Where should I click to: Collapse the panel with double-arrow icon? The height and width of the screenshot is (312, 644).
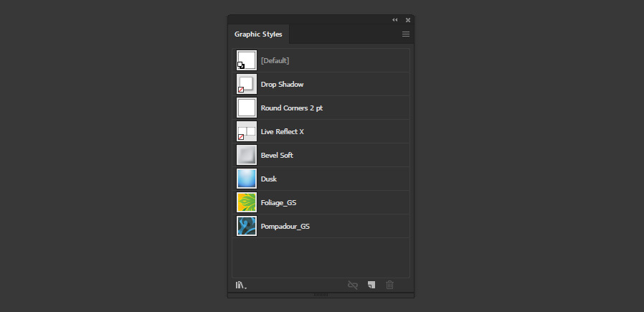point(394,19)
